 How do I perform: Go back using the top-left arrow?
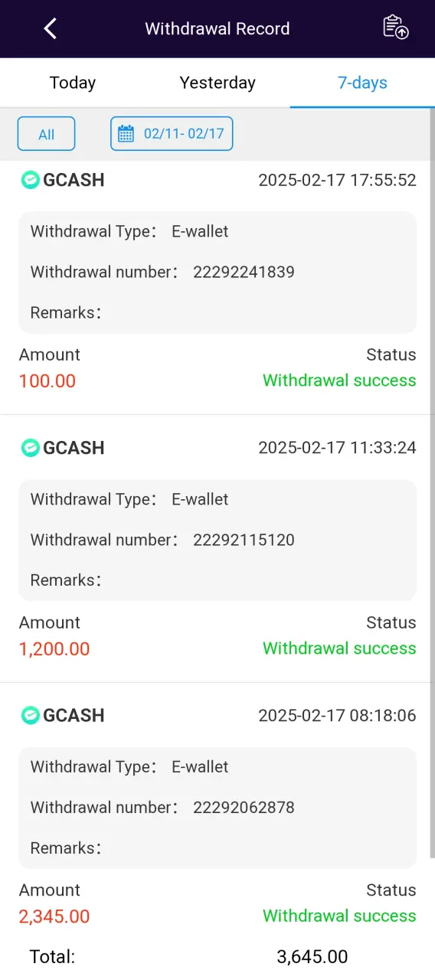[50, 28]
